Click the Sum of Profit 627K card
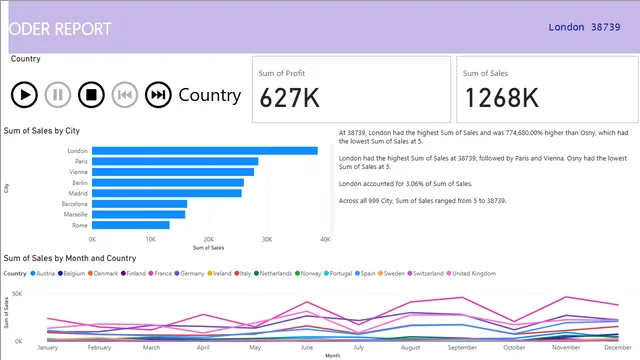This screenshot has width=640, height=360. pyautogui.click(x=351, y=89)
